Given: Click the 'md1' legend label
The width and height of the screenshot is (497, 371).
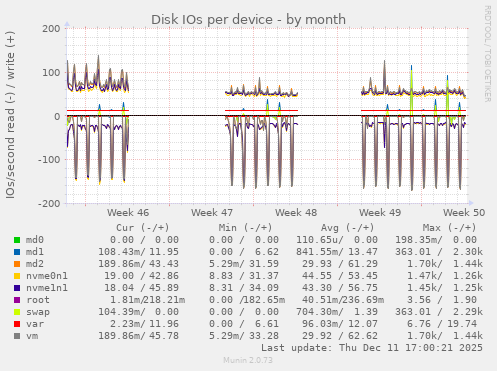Looking at the screenshot, I should pyautogui.click(x=35, y=252).
